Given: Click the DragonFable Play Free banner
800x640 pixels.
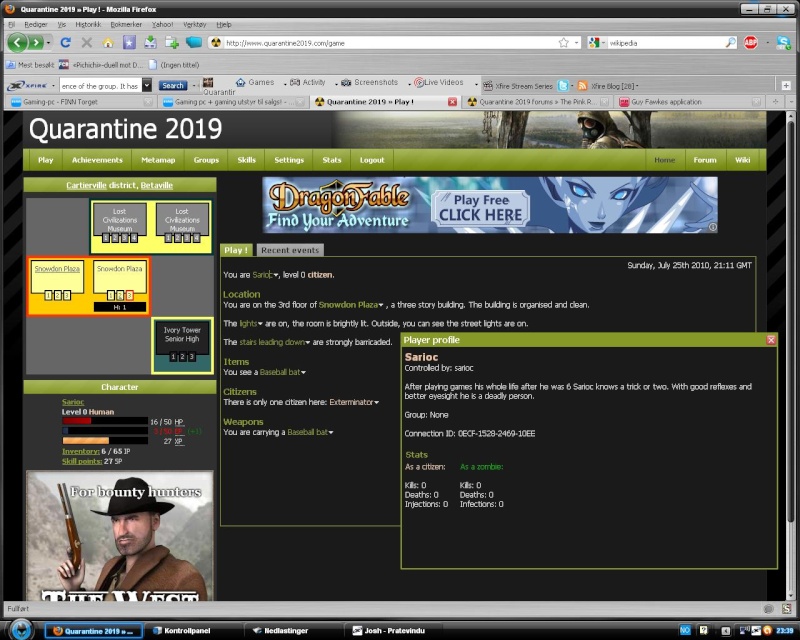Looking at the screenshot, I should click(x=490, y=205).
